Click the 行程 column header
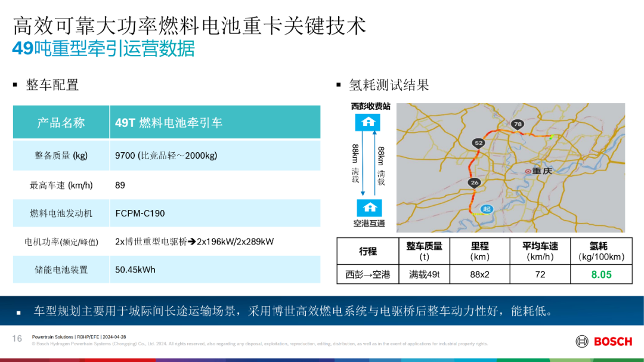Screen dimensions: 644x362 [x=367, y=252]
